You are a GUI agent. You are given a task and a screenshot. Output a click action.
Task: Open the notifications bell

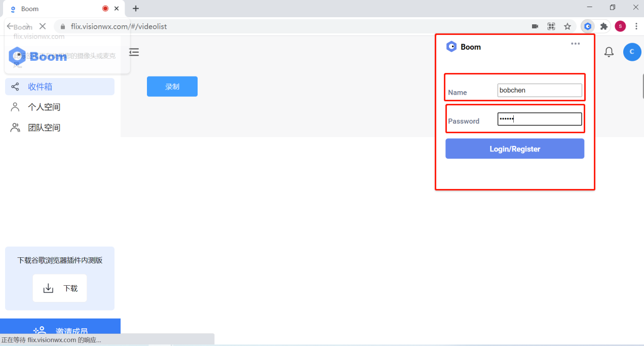[x=609, y=52]
